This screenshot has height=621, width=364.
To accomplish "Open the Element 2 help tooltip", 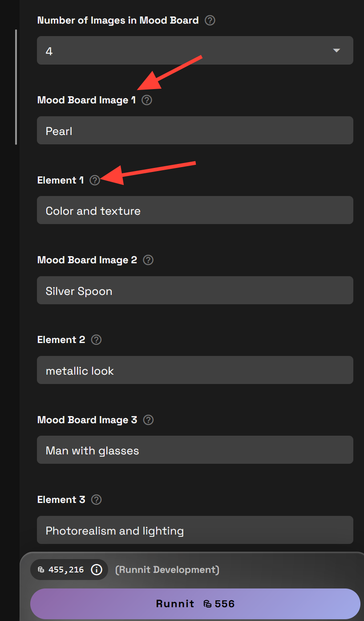I will tap(96, 339).
